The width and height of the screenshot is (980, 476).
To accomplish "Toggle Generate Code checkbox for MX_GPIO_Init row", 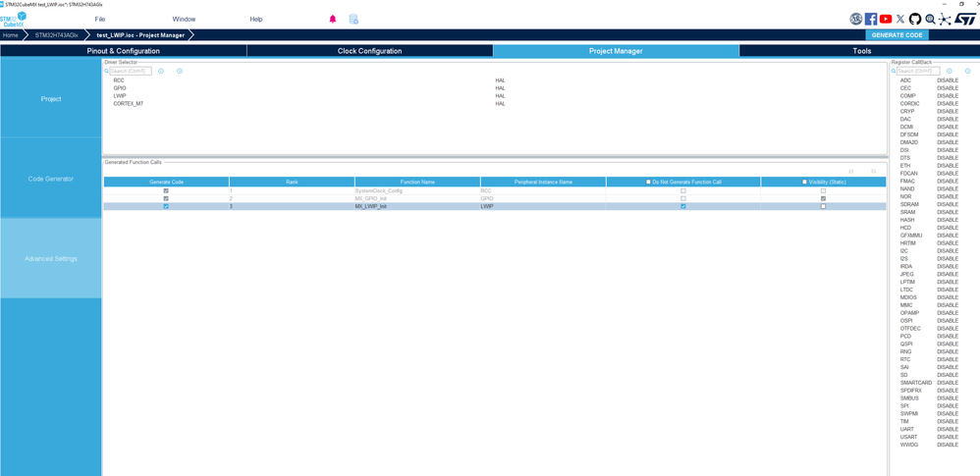I will (x=166, y=198).
